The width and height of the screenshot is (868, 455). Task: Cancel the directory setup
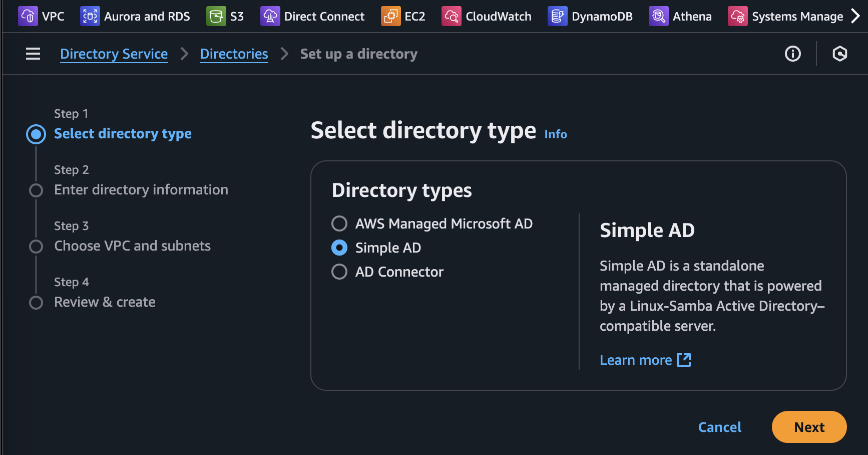tap(720, 427)
